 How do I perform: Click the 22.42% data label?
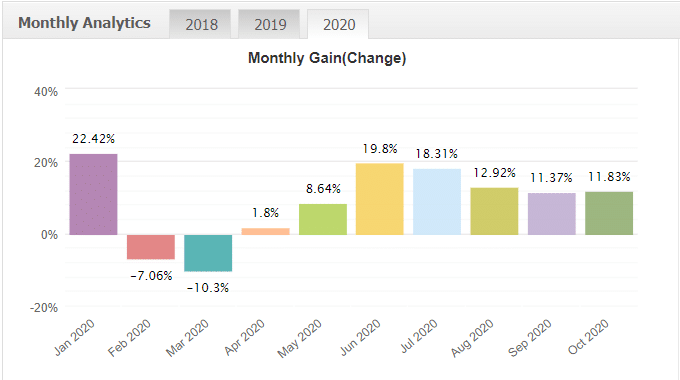click(x=94, y=139)
